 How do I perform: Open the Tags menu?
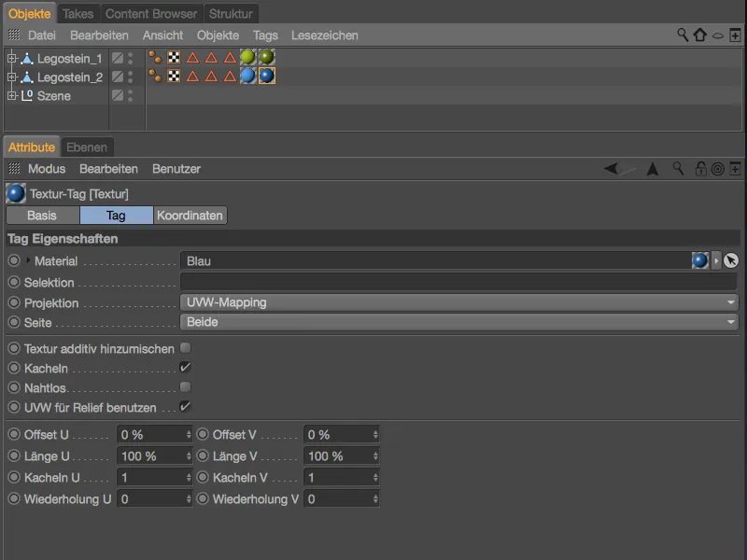pyautogui.click(x=265, y=35)
